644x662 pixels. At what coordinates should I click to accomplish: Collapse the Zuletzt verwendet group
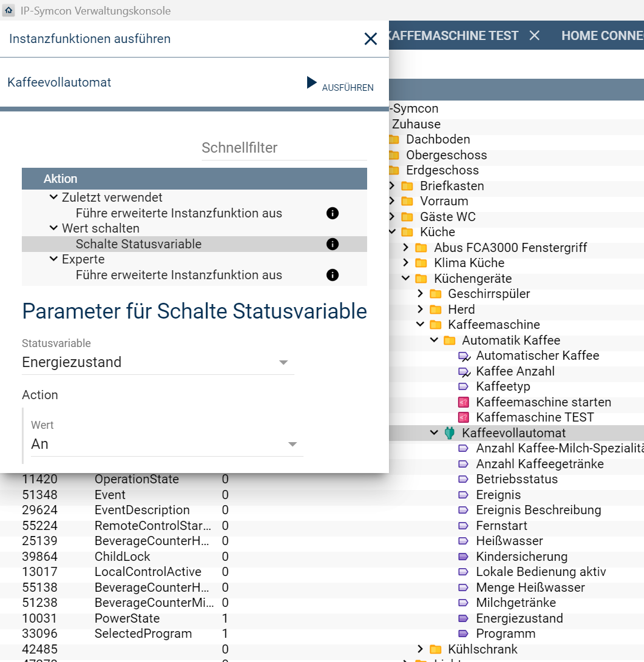tap(54, 197)
